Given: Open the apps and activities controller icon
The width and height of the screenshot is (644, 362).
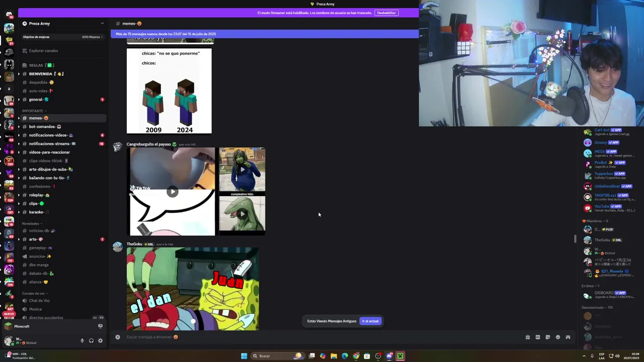Looking at the screenshot, I should (x=568, y=337).
